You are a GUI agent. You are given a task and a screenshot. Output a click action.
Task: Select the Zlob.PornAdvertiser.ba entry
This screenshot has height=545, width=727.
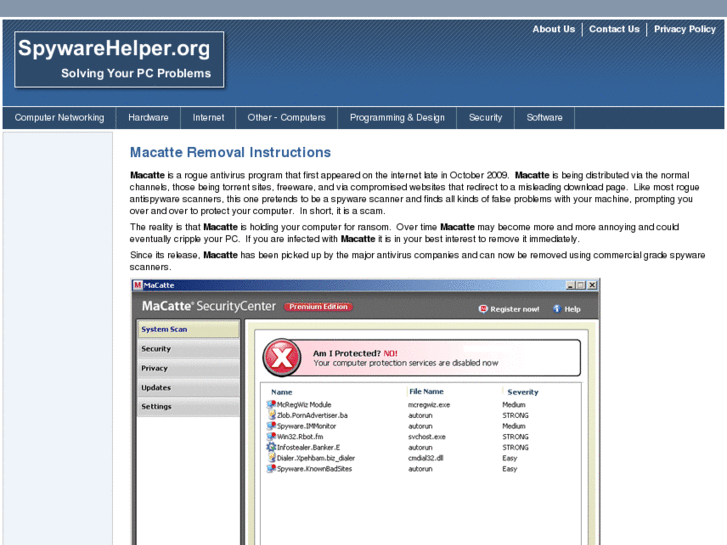(x=312, y=415)
